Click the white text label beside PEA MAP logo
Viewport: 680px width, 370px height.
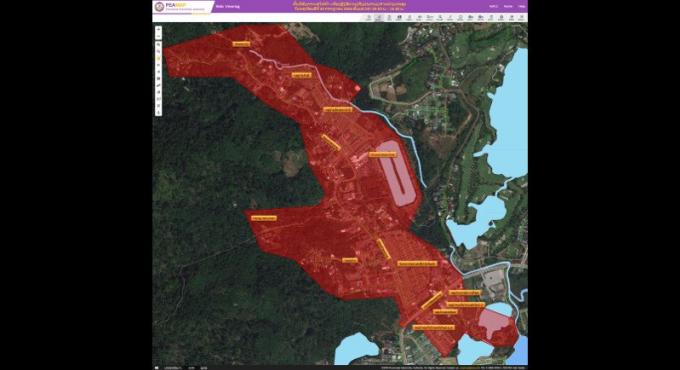tap(228, 7)
